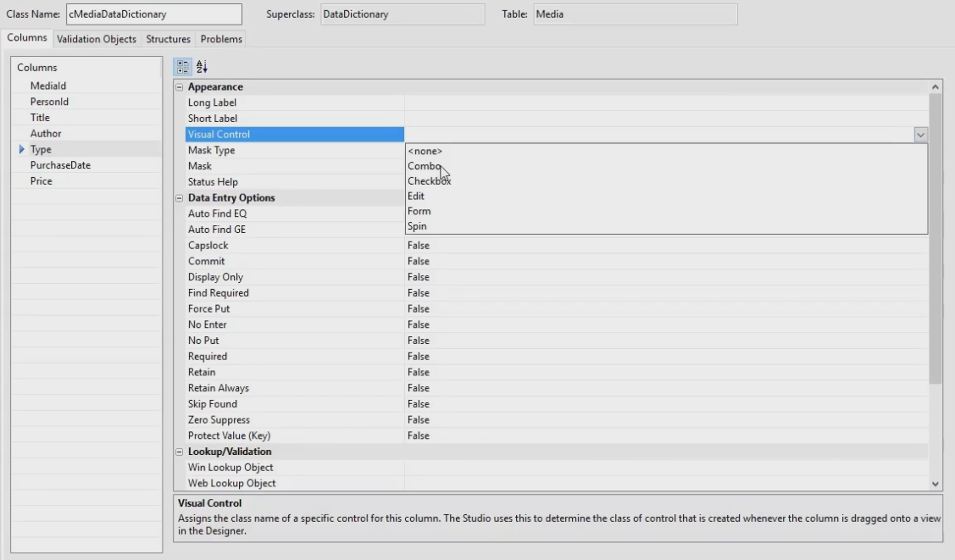
Task: Select the <none> option in list
Action: [x=425, y=151]
